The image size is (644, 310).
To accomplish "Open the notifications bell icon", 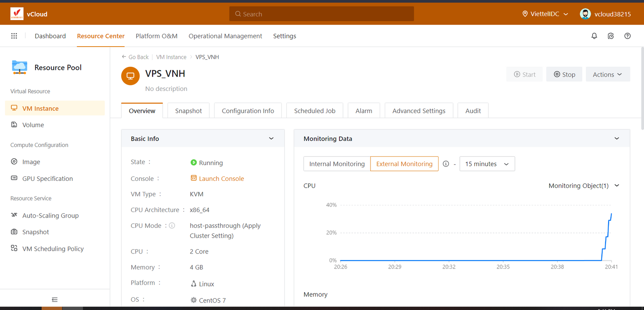I will tap(594, 36).
